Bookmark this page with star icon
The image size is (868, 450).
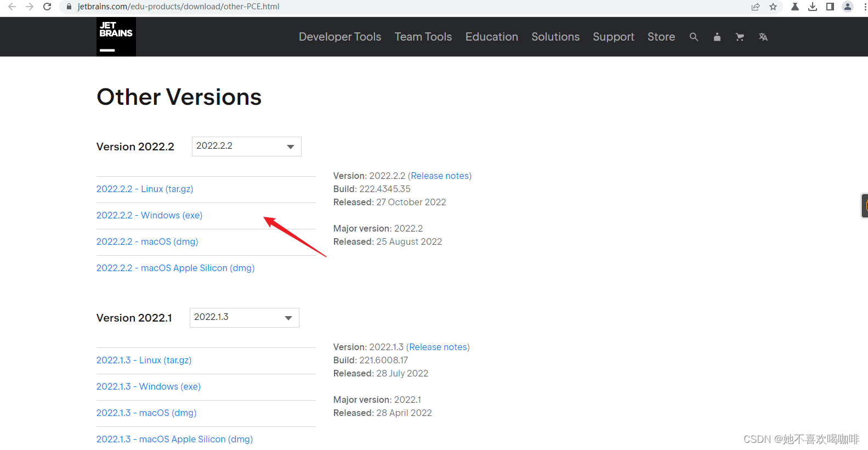tap(773, 7)
